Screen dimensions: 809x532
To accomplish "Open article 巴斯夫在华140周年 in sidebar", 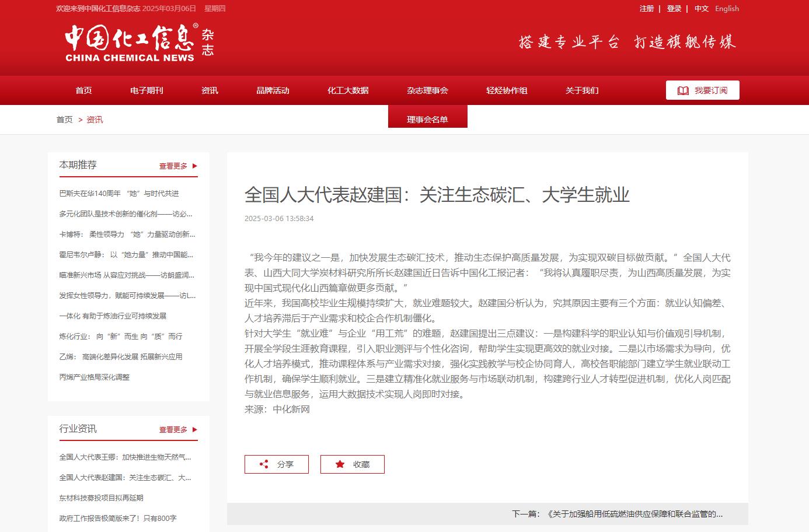I will click(x=119, y=194).
